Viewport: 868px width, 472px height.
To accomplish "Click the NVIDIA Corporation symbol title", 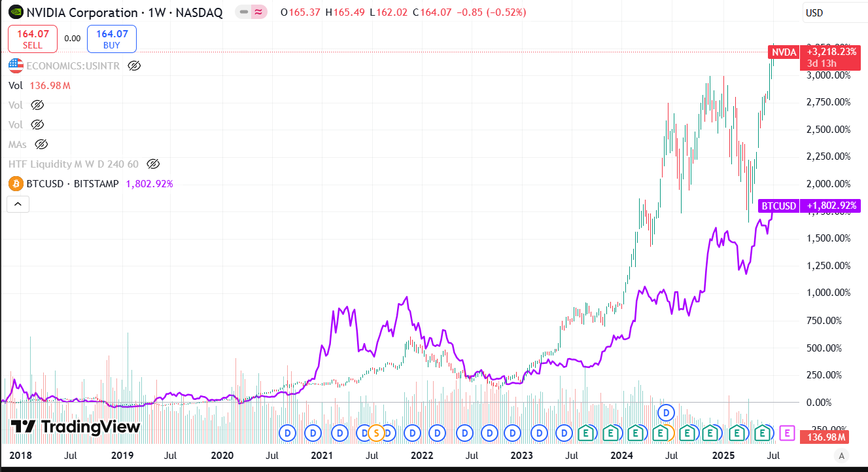I will [82, 12].
